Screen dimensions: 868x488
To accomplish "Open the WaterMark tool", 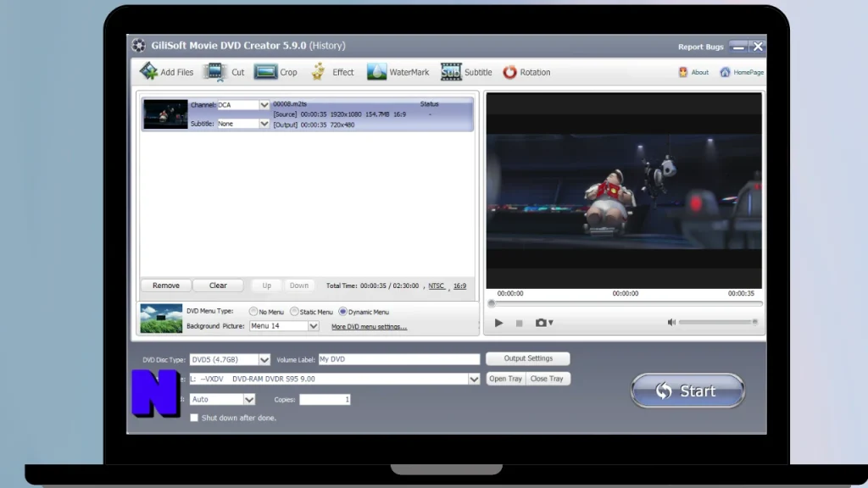I will point(398,72).
